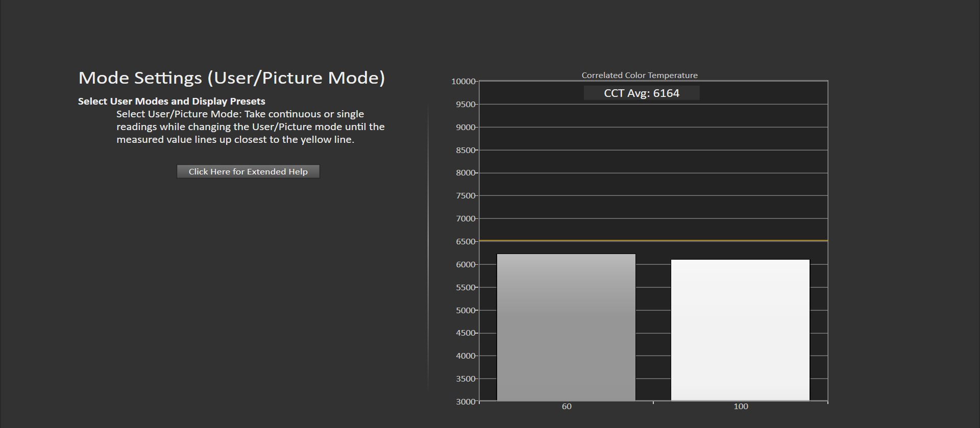This screenshot has width=980, height=428.
Task: Click 'Select User Modes and Display Presets' text
Action: click(x=171, y=101)
